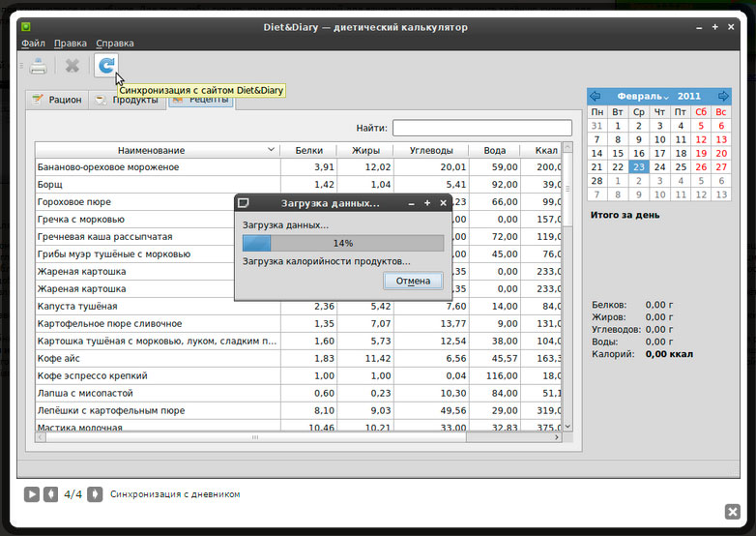The image size is (756, 536).
Task: Click the 14% loading progress bar
Action: 342,243
